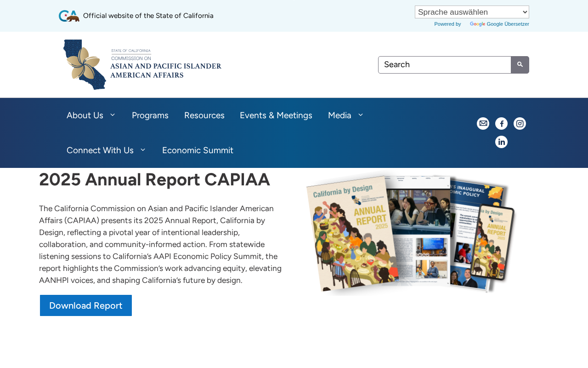Expand the About Us submenu chevron

(x=113, y=115)
